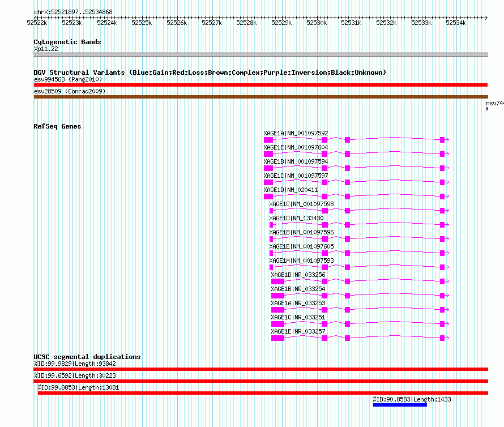Click the 52531k ruler position label
504x427 pixels.
point(351,23)
